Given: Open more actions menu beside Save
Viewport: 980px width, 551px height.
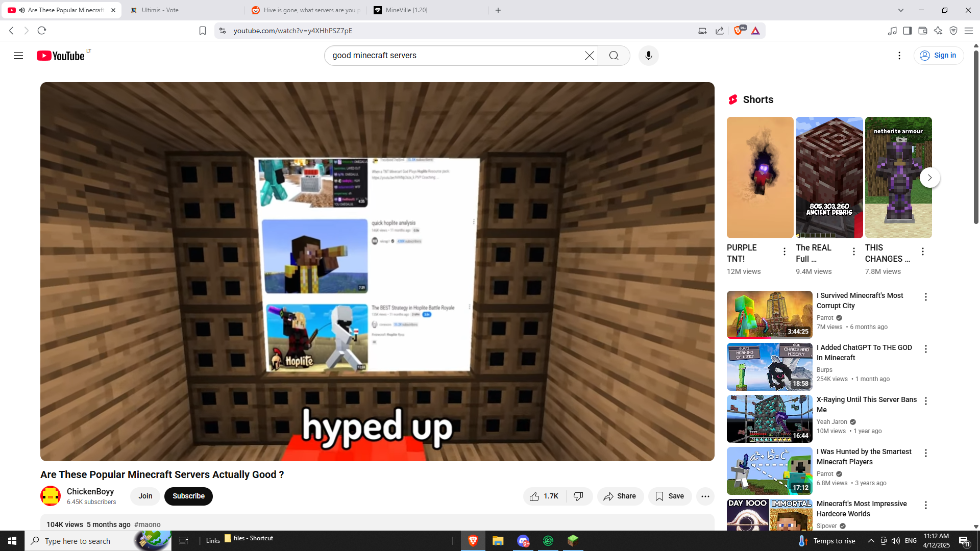Looking at the screenshot, I should click(x=705, y=496).
